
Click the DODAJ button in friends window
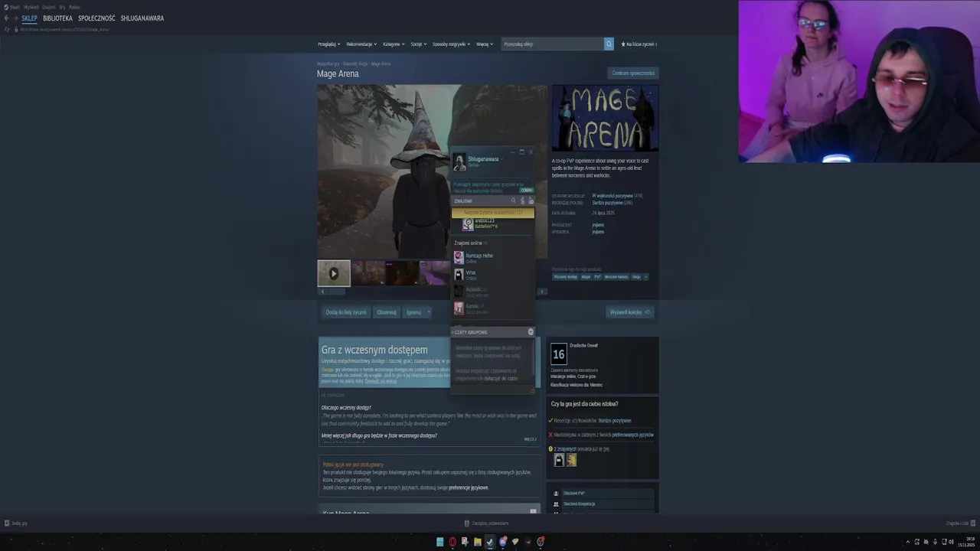(527, 190)
